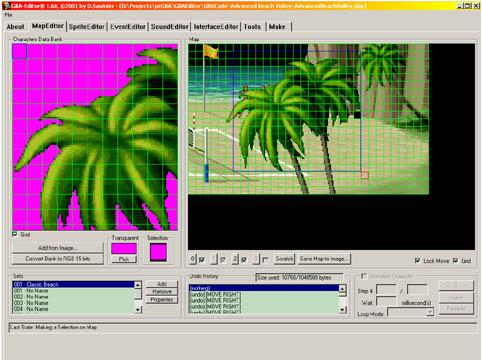Toggle layer 0 visibility checkbox
The width and height of the screenshot is (482, 361).
coord(202,260)
